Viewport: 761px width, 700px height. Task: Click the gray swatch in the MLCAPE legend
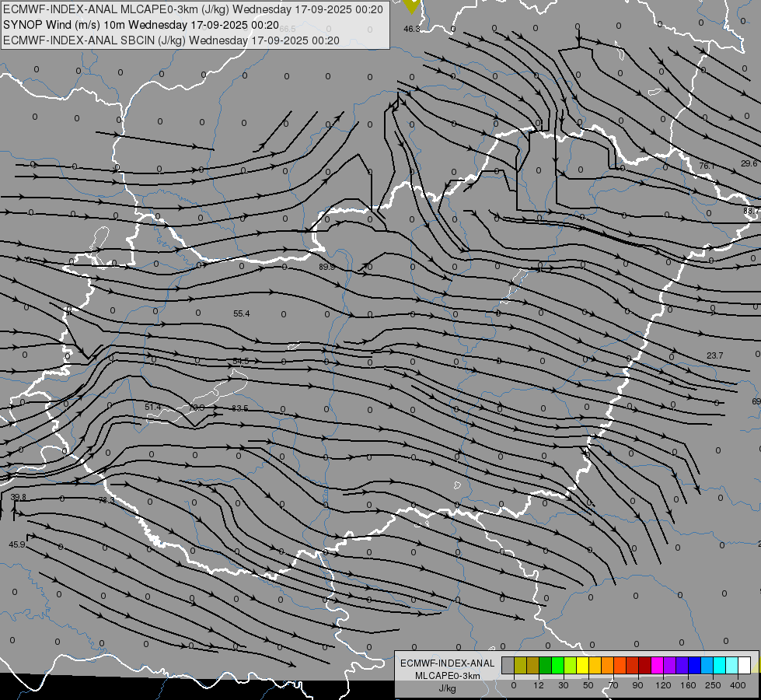tap(508, 665)
